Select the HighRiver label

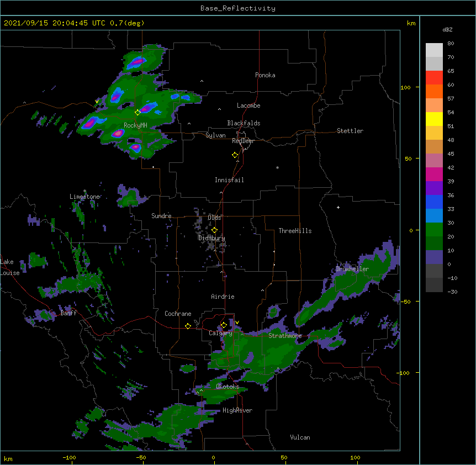(x=237, y=410)
